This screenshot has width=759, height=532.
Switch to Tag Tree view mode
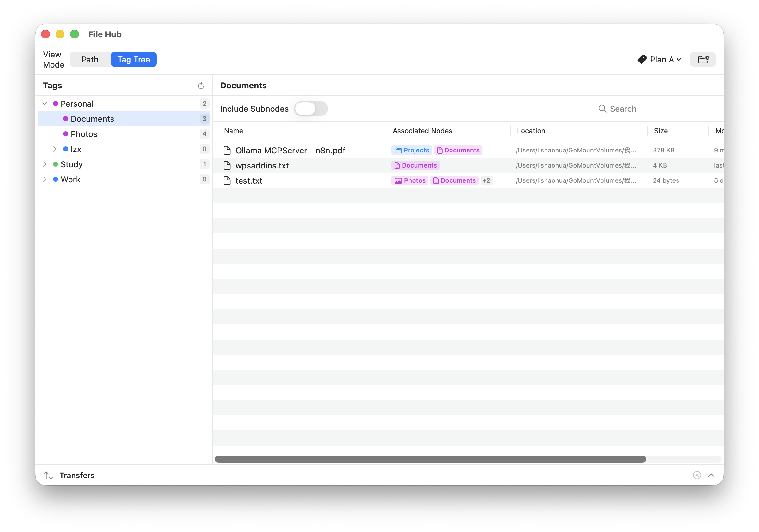(134, 59)
